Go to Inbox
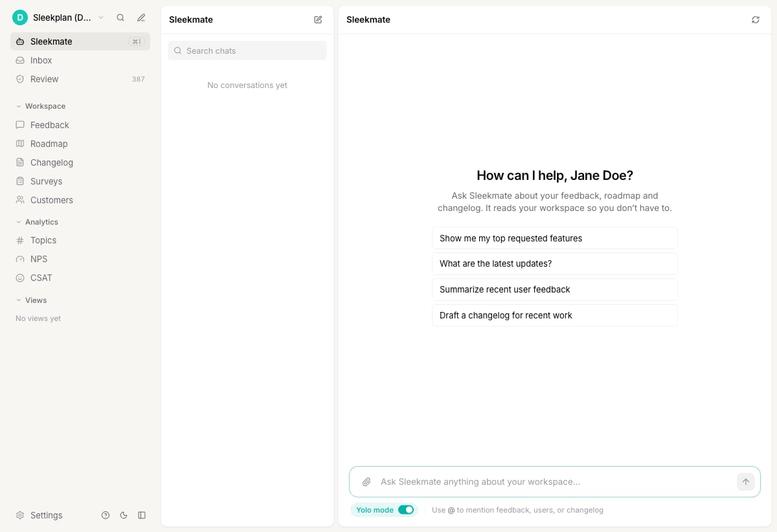Viewport: 777px width, 532px height. click(x=80, y=60)
